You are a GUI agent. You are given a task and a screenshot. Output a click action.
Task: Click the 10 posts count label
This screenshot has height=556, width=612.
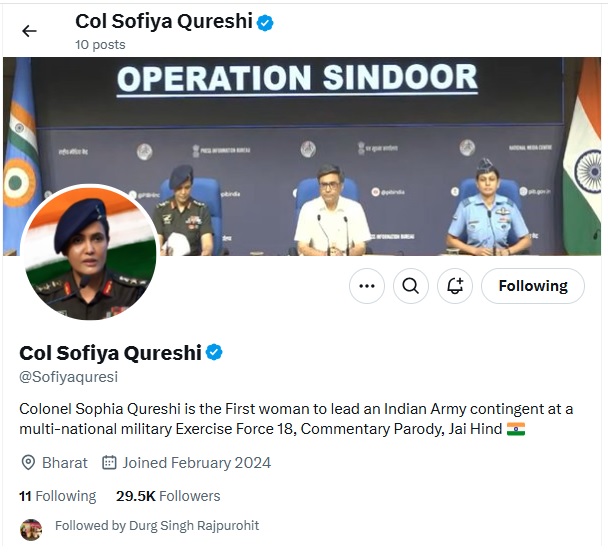click(x=101, y=45)
